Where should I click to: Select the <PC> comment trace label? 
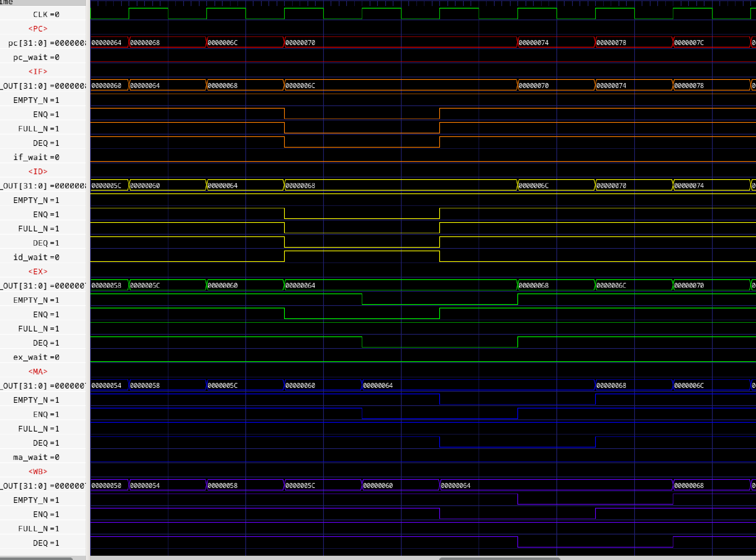click(38, 29)
